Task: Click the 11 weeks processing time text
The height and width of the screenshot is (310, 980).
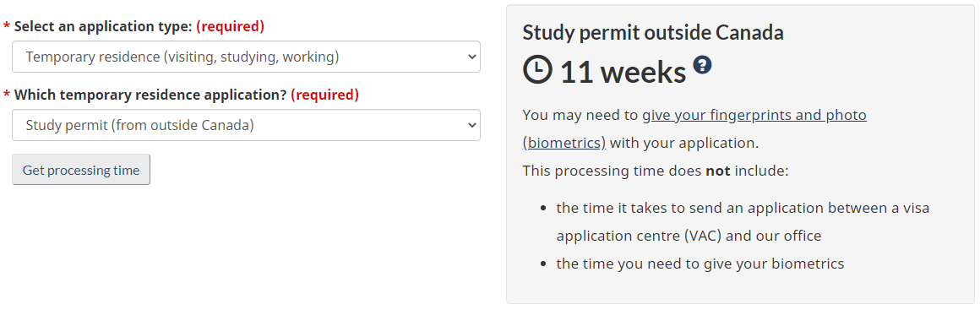Action: [x=623, y=71]
